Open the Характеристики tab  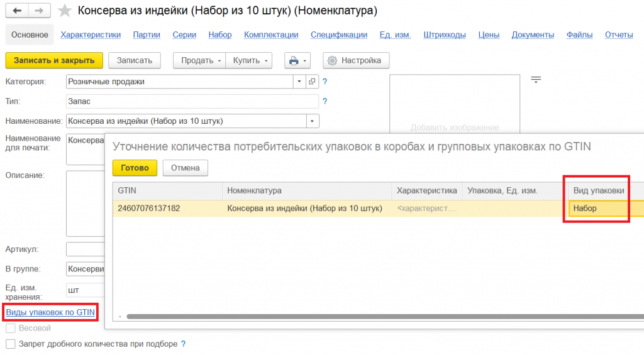tap(91, 35)
